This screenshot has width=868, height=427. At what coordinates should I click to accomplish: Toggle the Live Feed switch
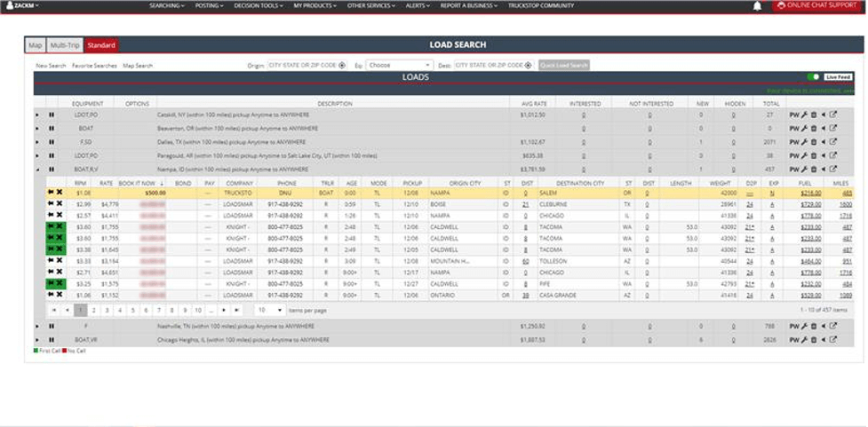point(813,77)
